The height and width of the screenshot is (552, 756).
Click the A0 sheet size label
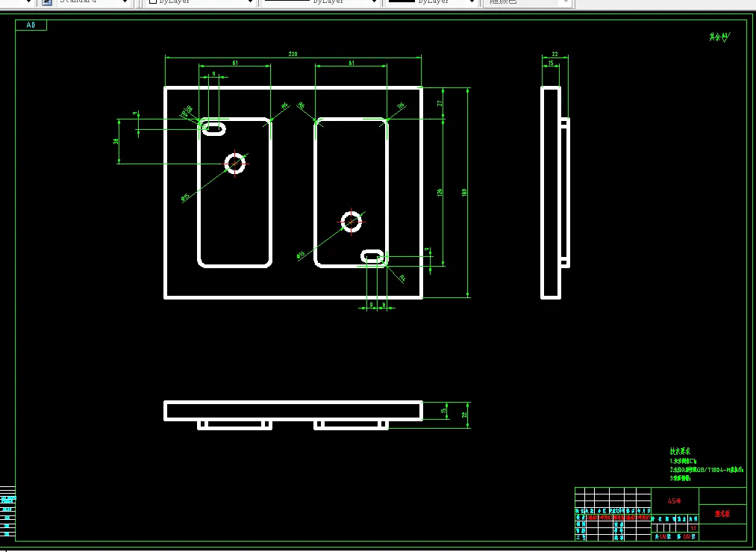click(x=31, y=25)
